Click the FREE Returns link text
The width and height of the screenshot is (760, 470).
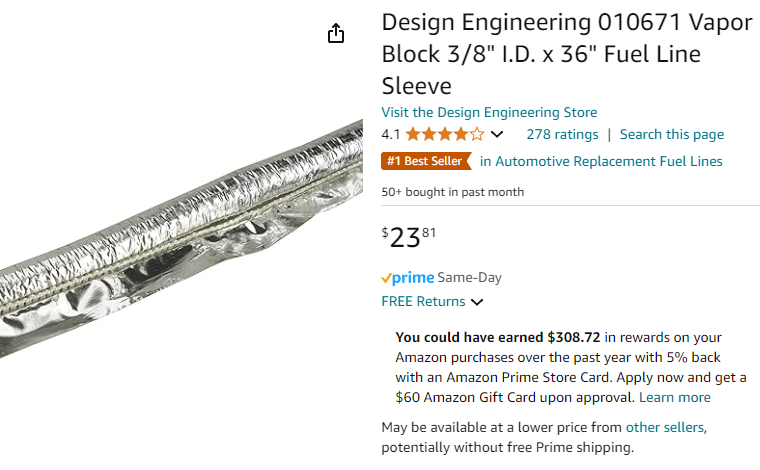point(423,302)
